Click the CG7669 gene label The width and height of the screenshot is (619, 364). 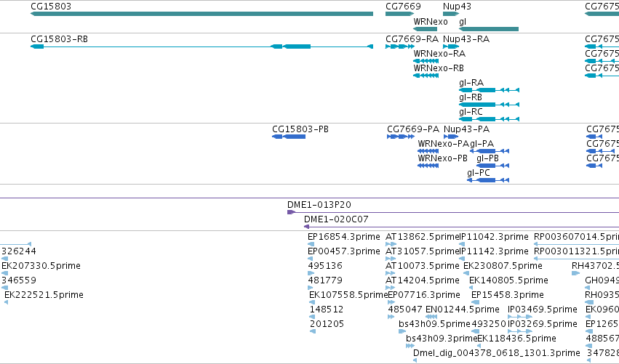click(403, 7)
